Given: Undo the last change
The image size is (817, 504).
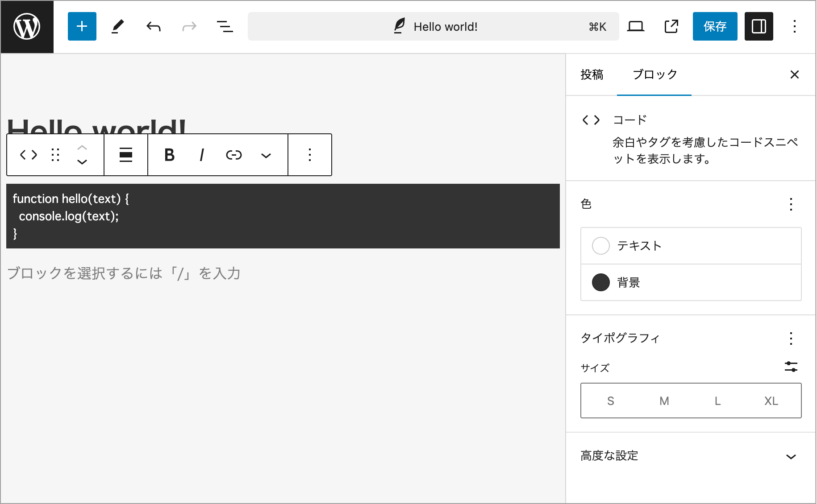Looking at the screenshot, I should tap(153, 26).
